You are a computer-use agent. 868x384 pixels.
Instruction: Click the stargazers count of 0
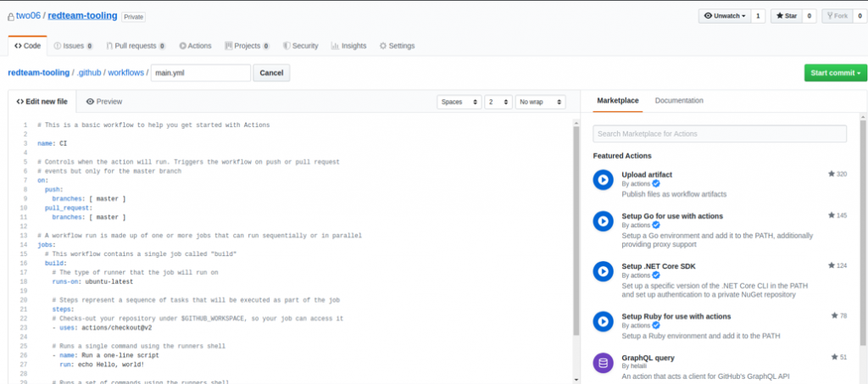(809, 16)
